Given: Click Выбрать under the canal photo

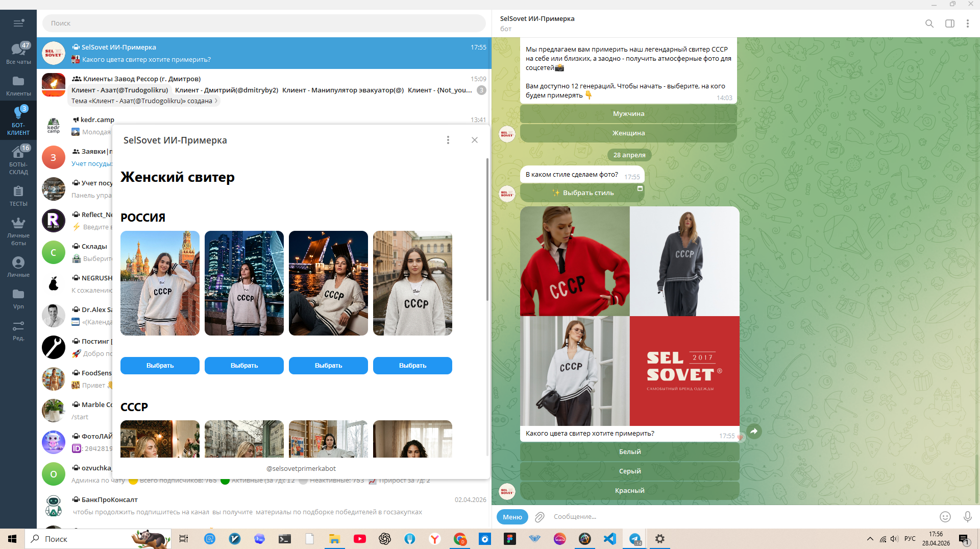Looking at the screenshot, I should point(412,366).
